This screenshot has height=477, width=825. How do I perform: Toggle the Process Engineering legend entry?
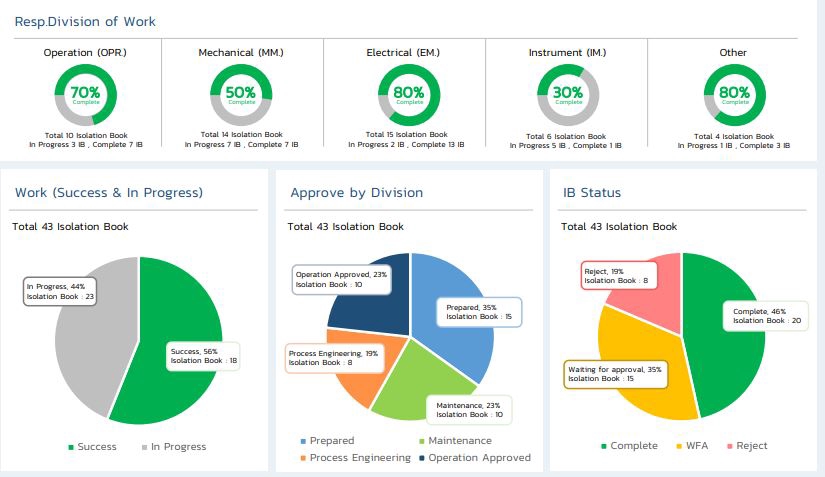355,458
